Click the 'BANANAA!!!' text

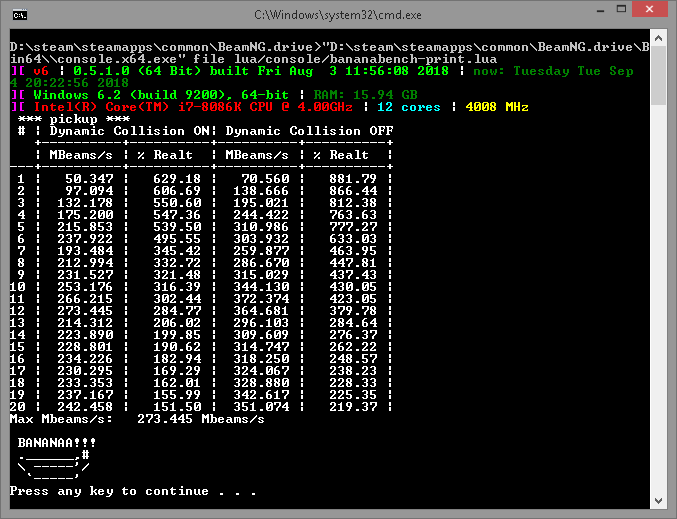pos(57,443)
